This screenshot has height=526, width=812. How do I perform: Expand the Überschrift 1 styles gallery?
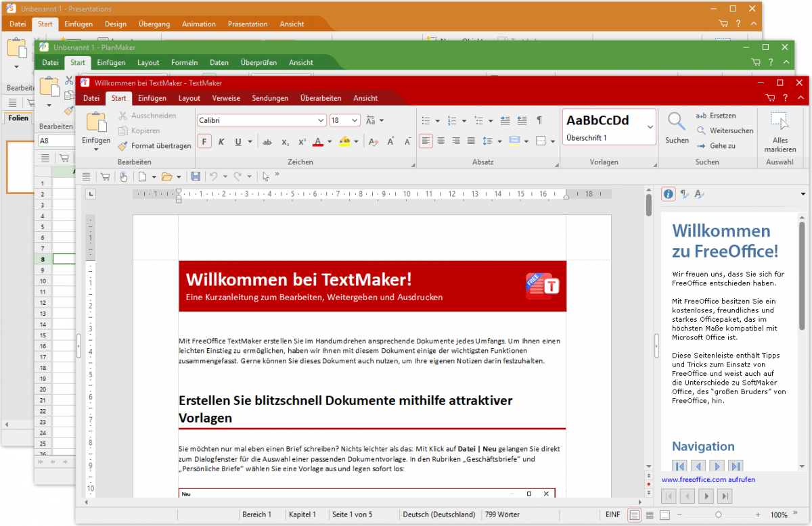[650, 127]
